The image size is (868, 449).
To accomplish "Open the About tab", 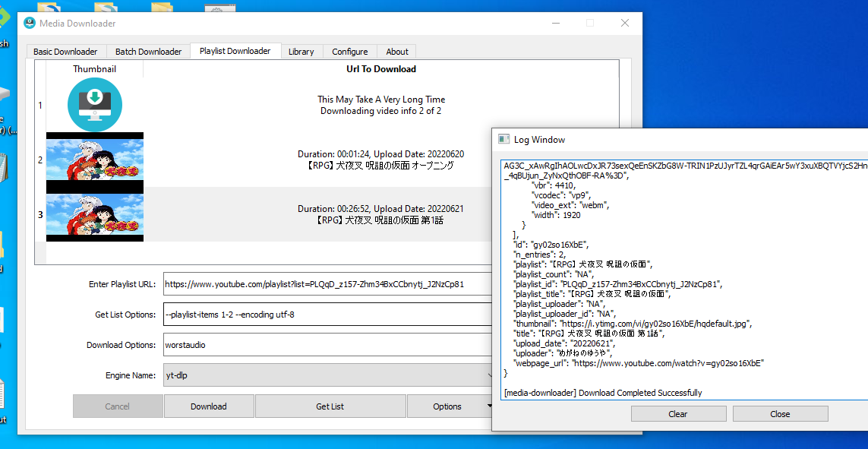I will [x=397, y=52].
